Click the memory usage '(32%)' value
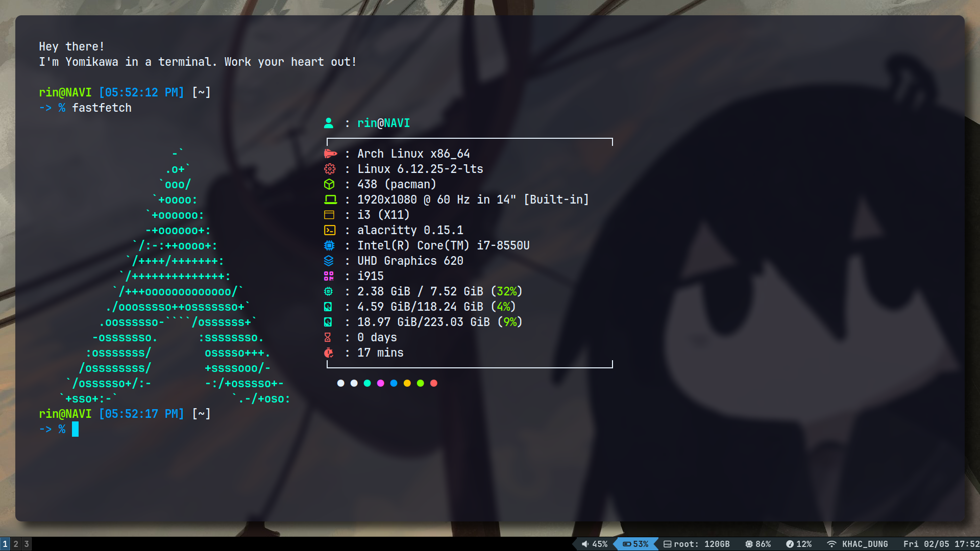Viewport: 980px width, 551px height. coord(506,291)
